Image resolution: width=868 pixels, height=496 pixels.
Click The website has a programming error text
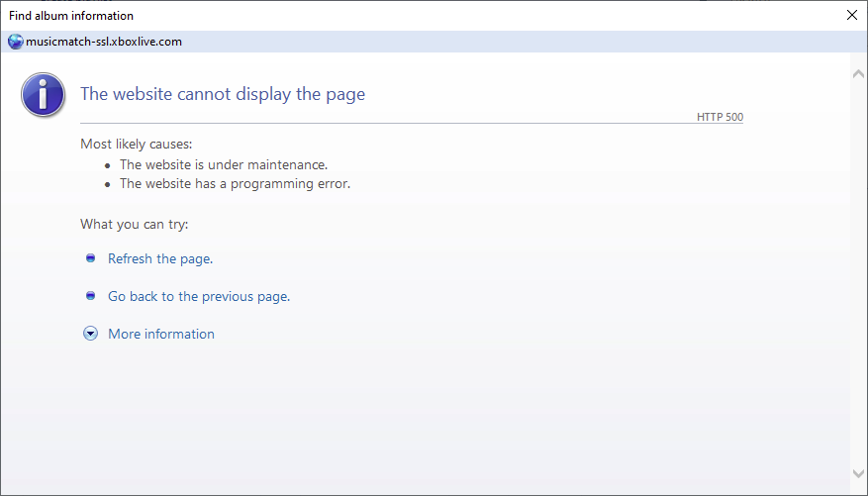[236, 183]
